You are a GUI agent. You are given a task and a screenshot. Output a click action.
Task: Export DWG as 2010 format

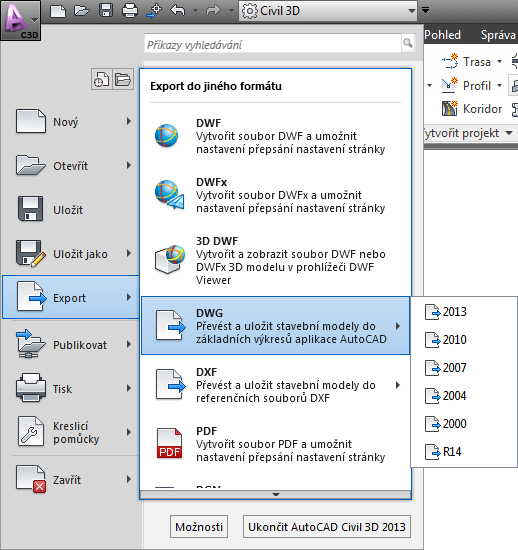click(x=464, y=340)
